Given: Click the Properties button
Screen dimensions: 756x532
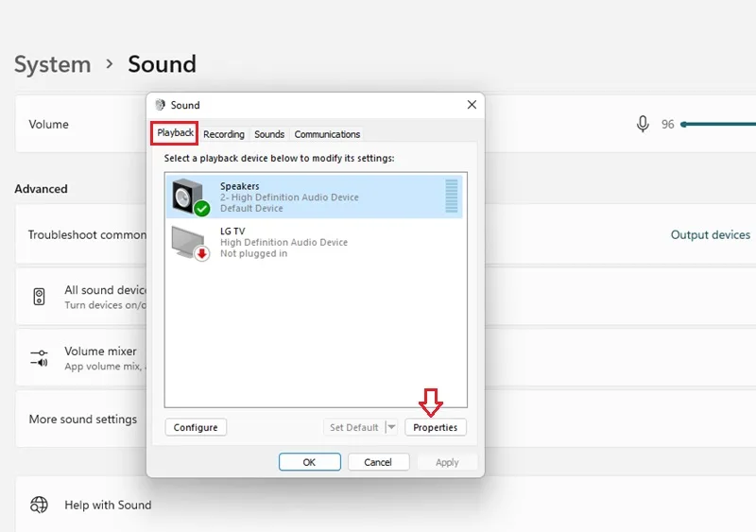Looking at the screenshot, I should click(x=436, y=427).
